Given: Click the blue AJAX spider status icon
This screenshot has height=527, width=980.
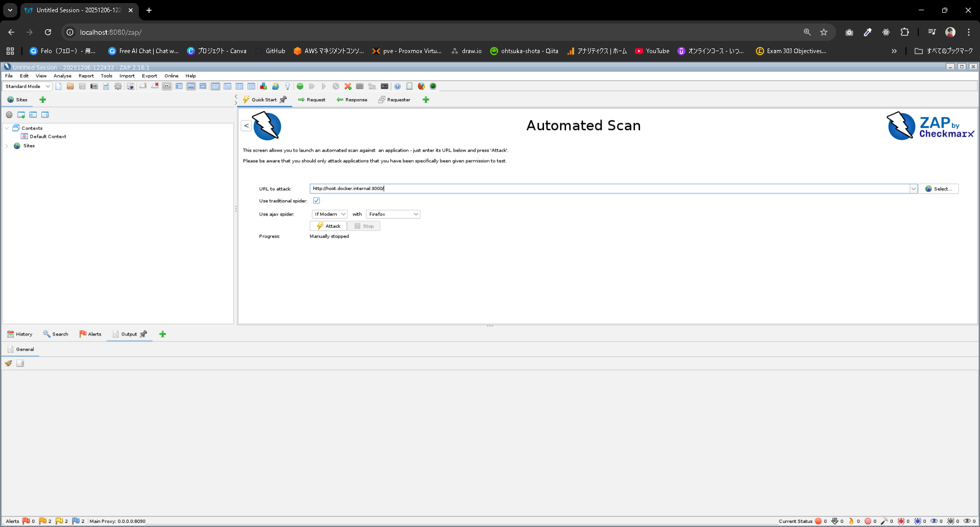Looking at the screenshot, I should (917, 521).
